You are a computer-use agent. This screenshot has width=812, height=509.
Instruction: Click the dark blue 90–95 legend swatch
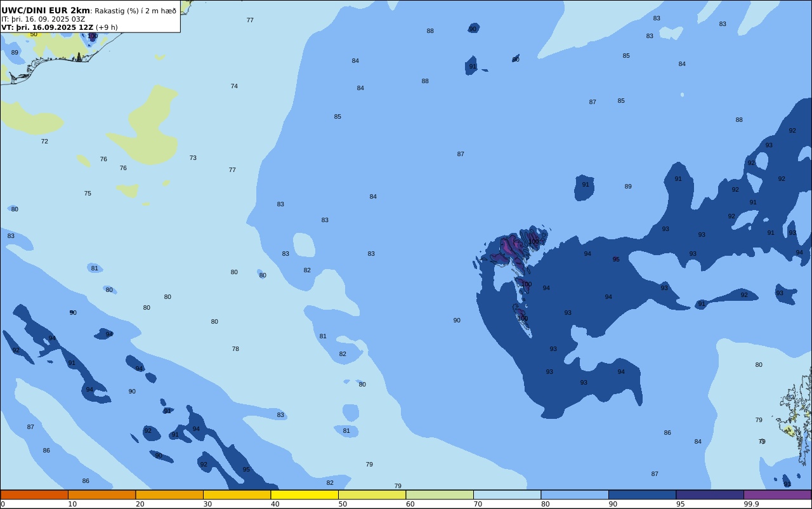642,494
